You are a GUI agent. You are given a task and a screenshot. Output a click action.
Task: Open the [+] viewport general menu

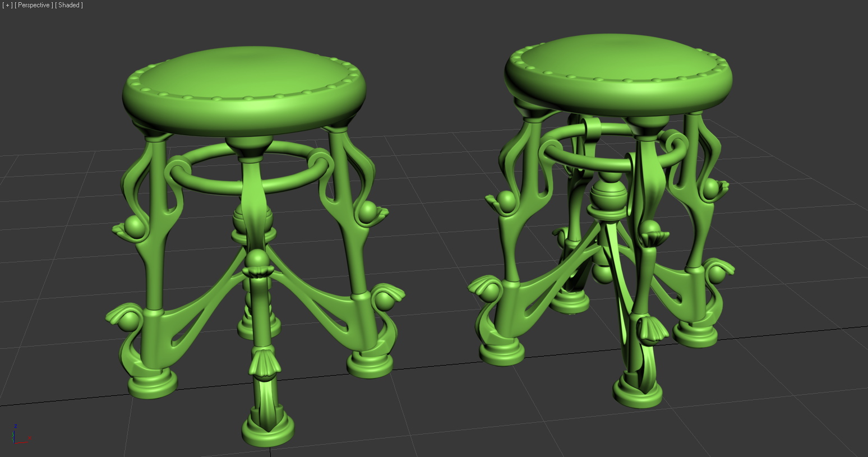pyautogui.click(x=8, y=5)
